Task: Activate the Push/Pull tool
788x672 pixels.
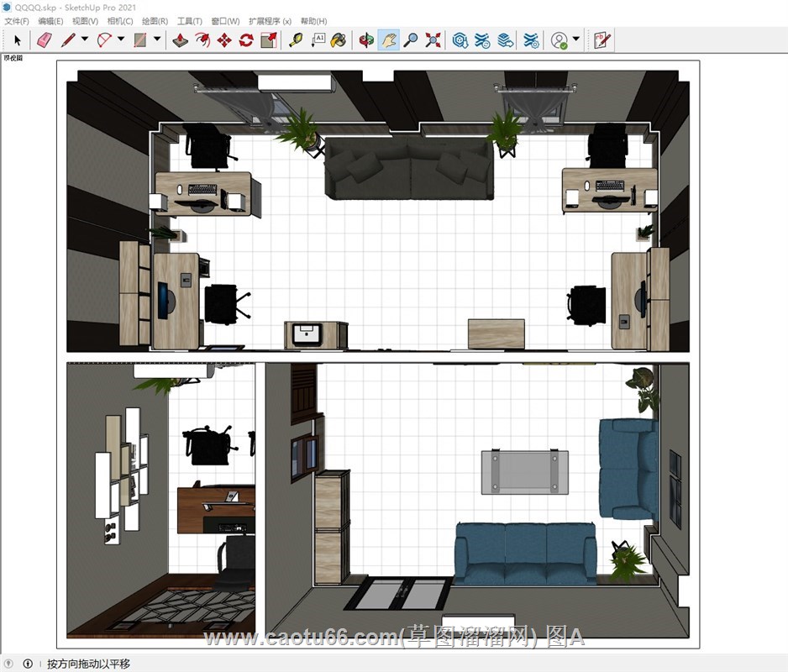Action: (181, 39)
